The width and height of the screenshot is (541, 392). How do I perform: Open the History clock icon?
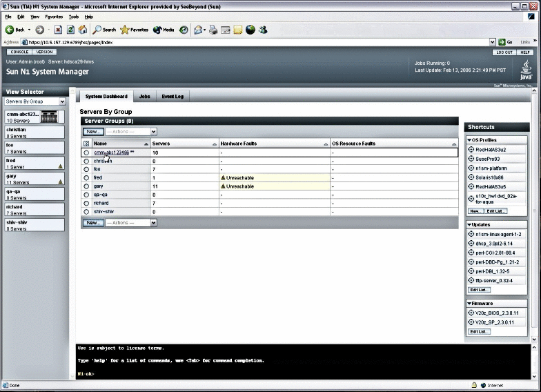pos(184,30)
